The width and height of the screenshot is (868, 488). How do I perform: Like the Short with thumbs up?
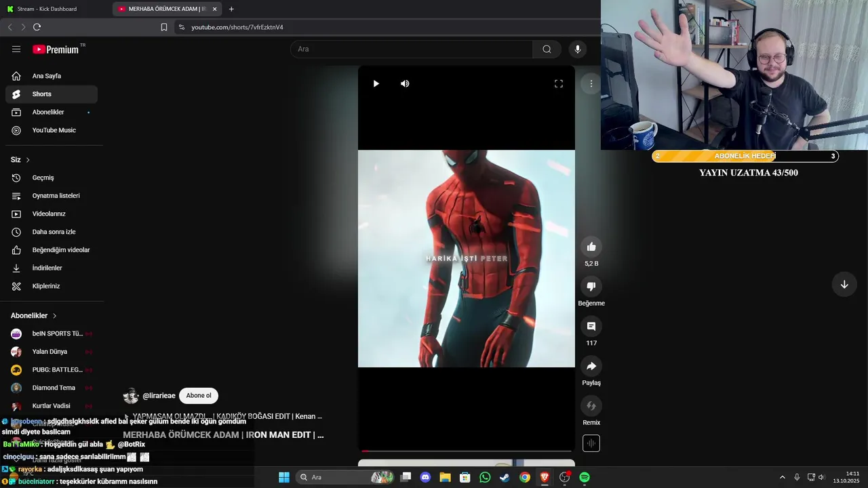[591, 247]
